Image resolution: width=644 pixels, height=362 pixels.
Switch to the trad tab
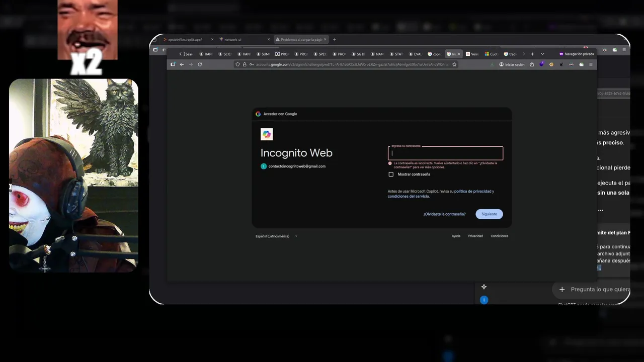[x=511, y=54]
